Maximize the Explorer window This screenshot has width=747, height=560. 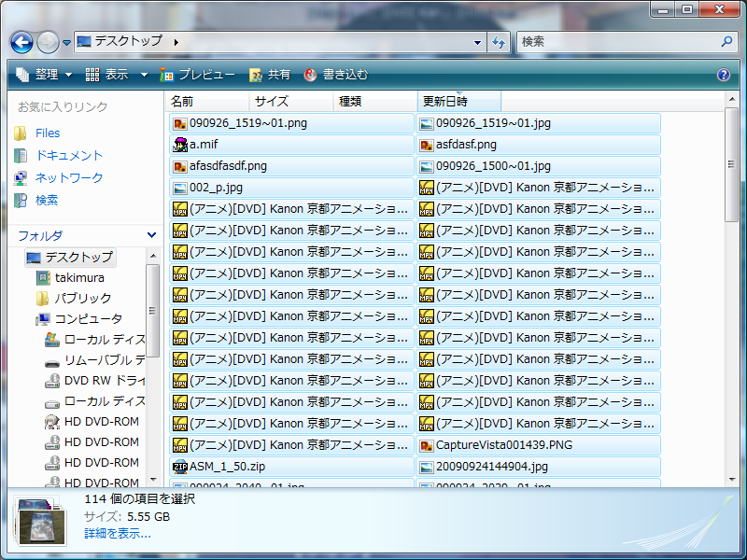[687, 9]
